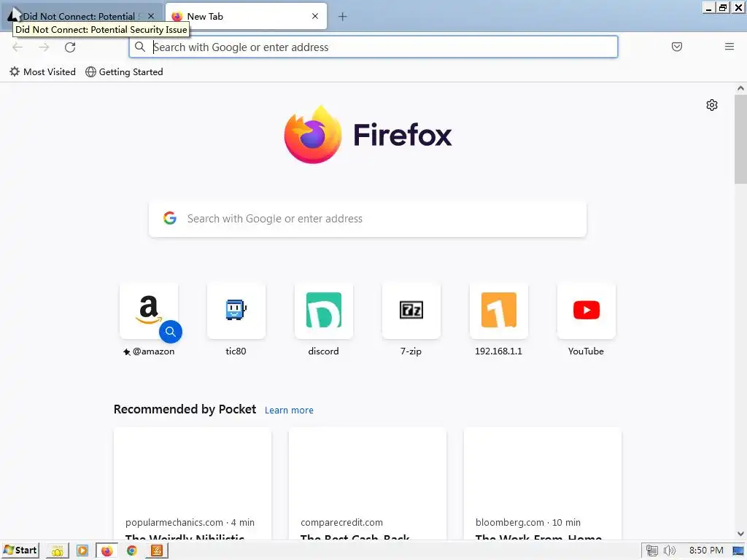Go back using the back arrow

[18, 47]
